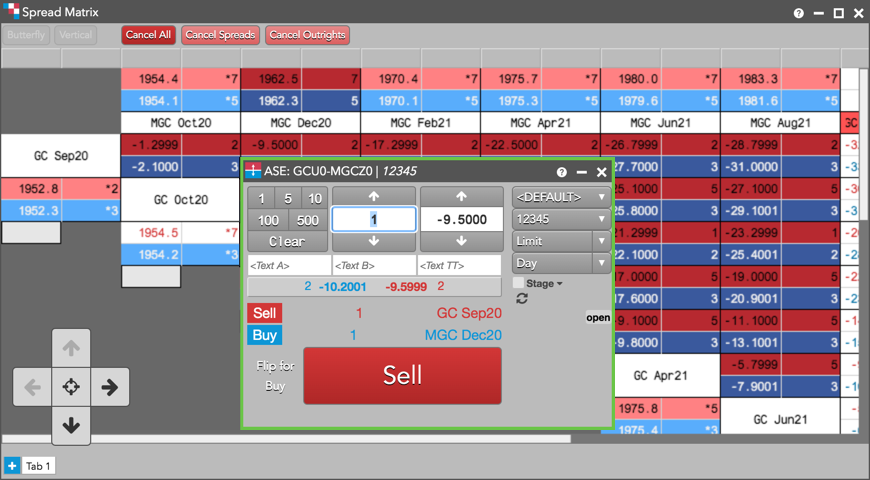The image size is (870, 480).
Task: Click the Cancel All button
Action: pos(148,35)
